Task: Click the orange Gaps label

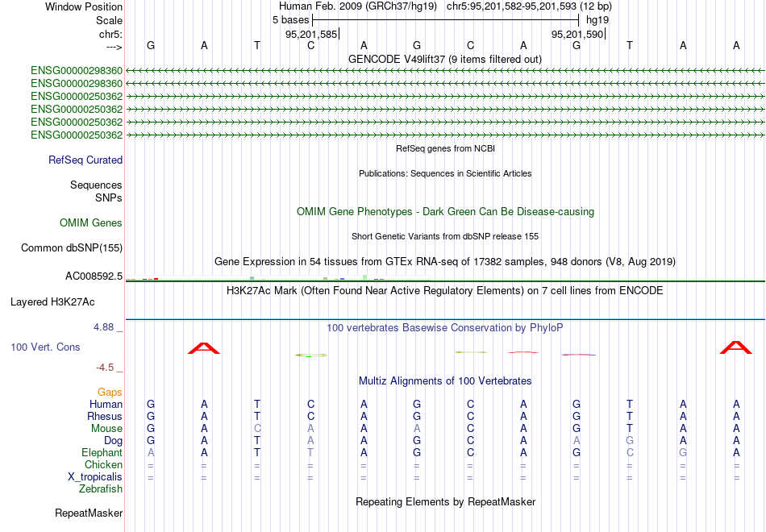Action: point(110,393)
